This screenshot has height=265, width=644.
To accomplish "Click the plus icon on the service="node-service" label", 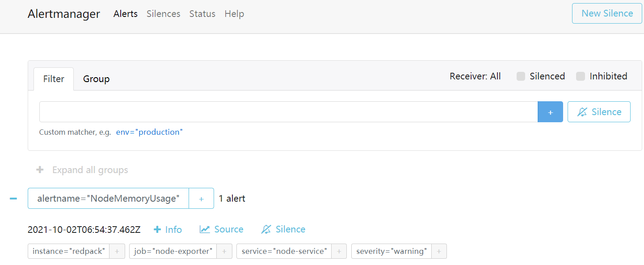I will coord(339,251).
